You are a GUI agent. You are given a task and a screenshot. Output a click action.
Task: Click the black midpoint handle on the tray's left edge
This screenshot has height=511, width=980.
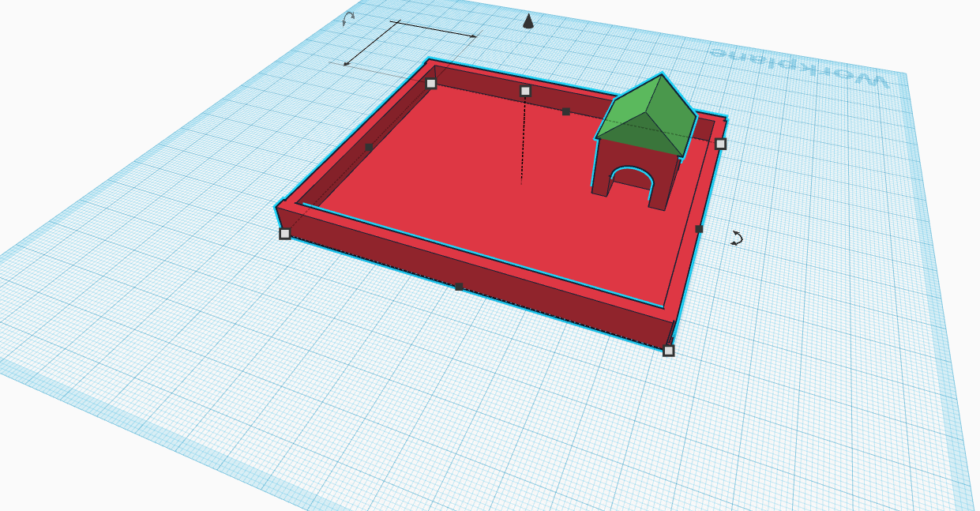click(368, 147)
